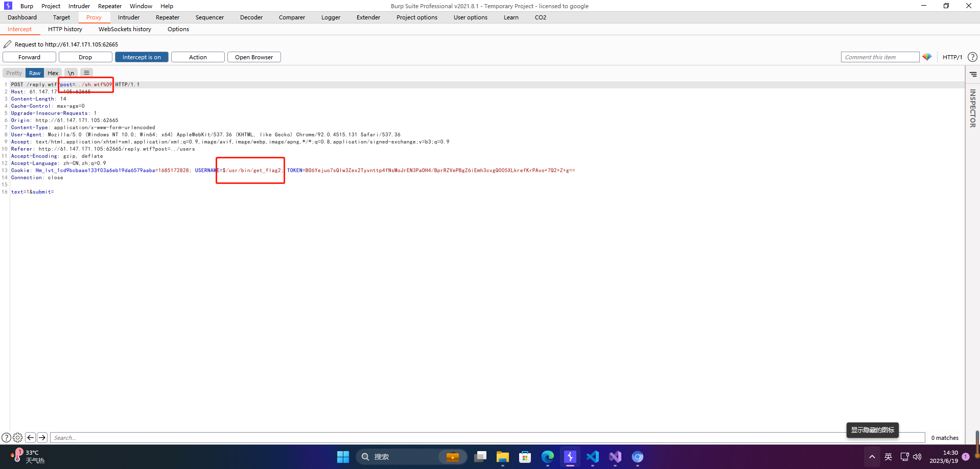This screenshot has height=469, width=980.
Task: Open the Action dropdown button
Action: [x=198, y=57]
